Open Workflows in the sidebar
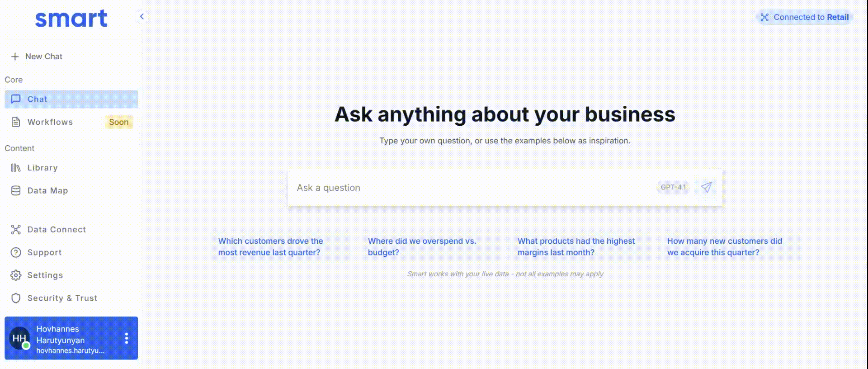 pos(50,122)
